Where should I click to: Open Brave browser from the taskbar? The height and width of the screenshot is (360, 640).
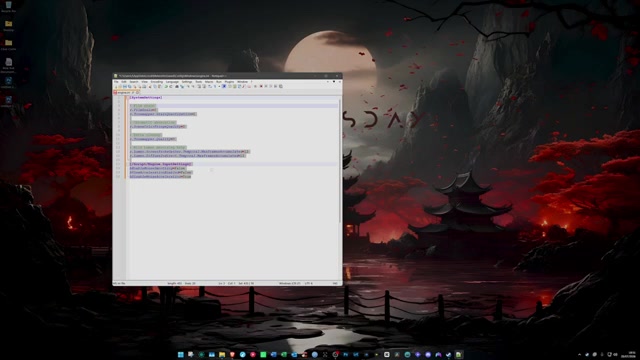point(232,355)
